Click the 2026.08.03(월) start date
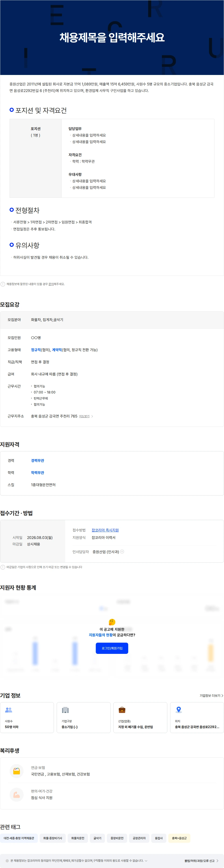Screen dimensions: 224x868 point(40,538)
